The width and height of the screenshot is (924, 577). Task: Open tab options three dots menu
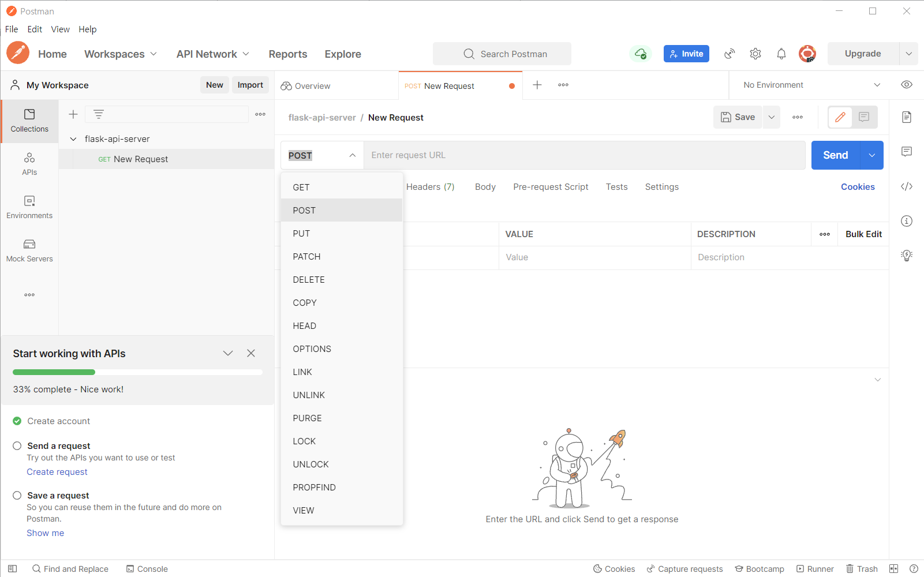tap(563, 85)
